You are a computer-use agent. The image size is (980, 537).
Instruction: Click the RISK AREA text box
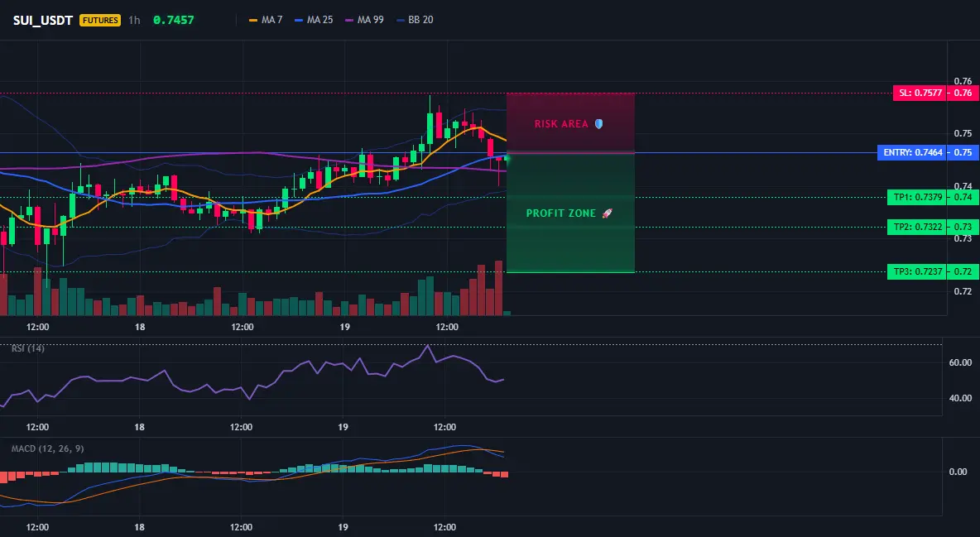[570, 123]
